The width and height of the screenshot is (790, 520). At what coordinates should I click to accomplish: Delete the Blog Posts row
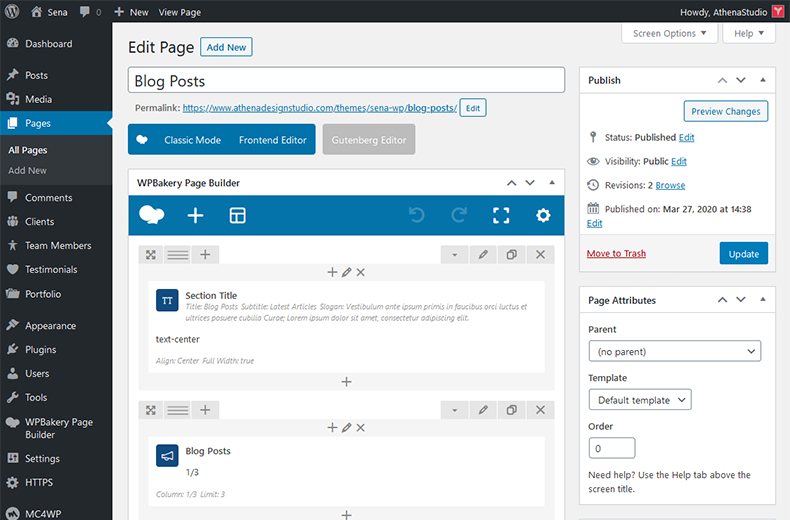[x=540, y=410]
